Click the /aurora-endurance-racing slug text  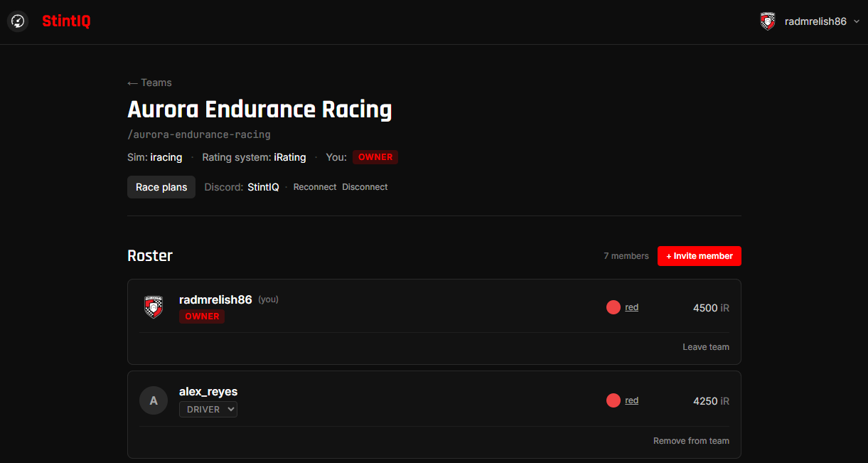(199, 134)
